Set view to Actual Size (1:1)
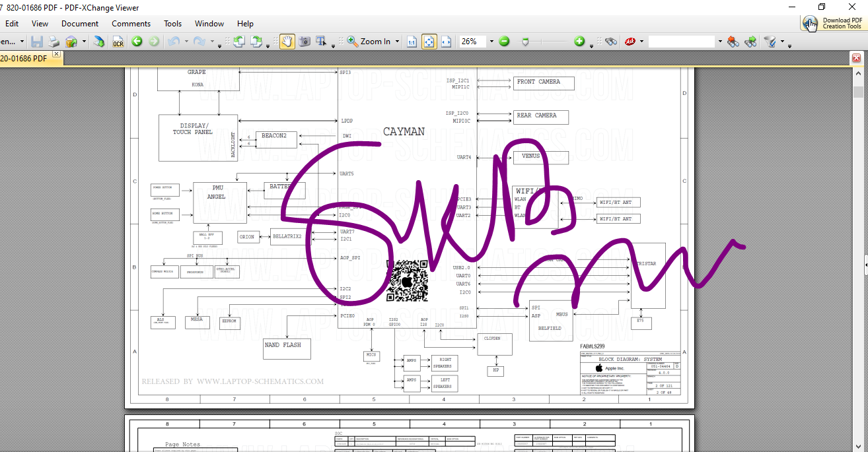868x452 pixels. pyautogui.click(x=412, y=42)
